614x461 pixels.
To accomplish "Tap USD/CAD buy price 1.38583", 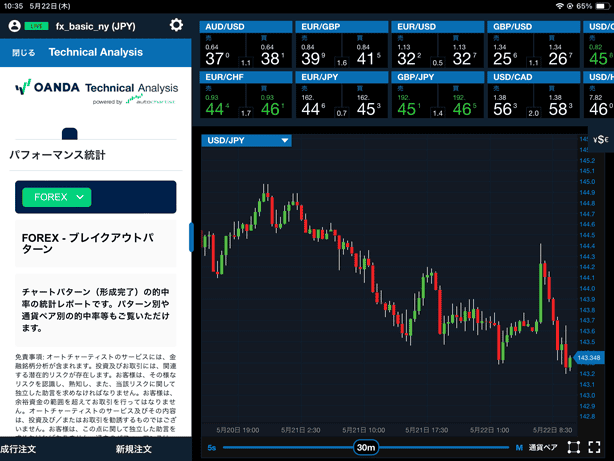I will 557,101.
